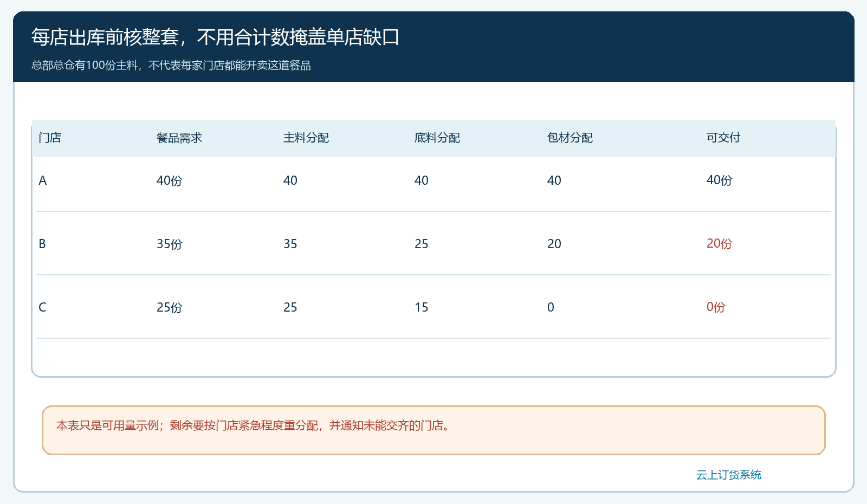Select store C row label
This screenshot has width=867, height=504.
coord(42,307)
